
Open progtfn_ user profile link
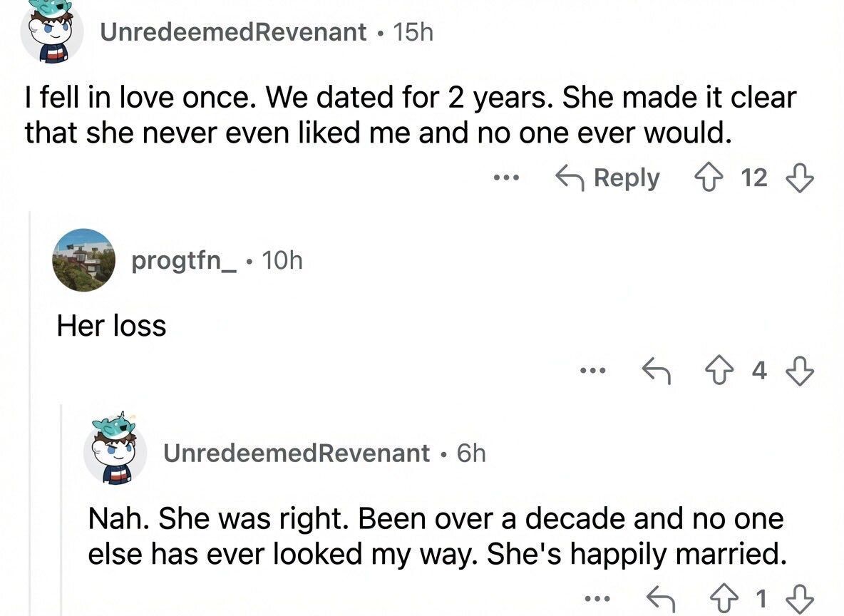[184, 261]
